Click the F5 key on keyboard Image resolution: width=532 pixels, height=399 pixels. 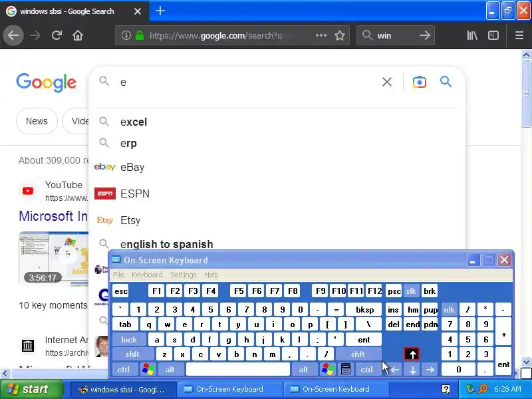coord(239,291)
